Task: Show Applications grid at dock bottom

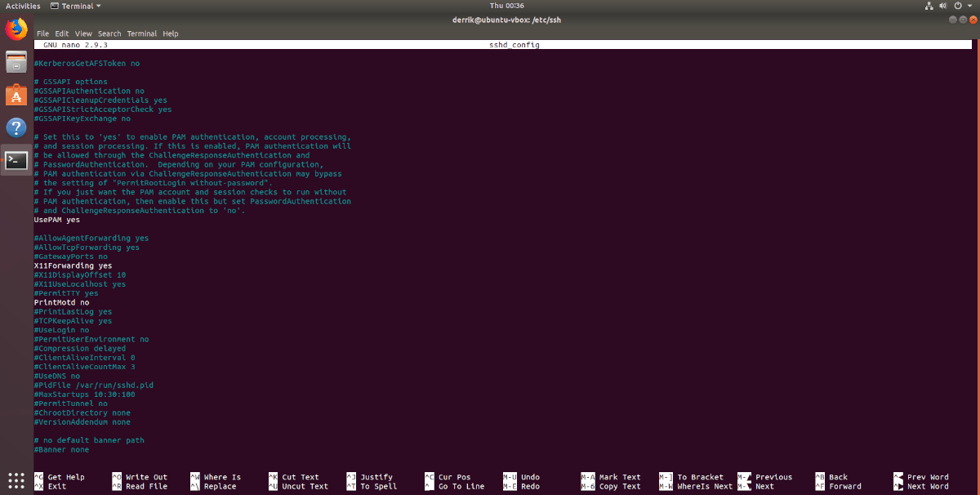Action: click(16, 479)
